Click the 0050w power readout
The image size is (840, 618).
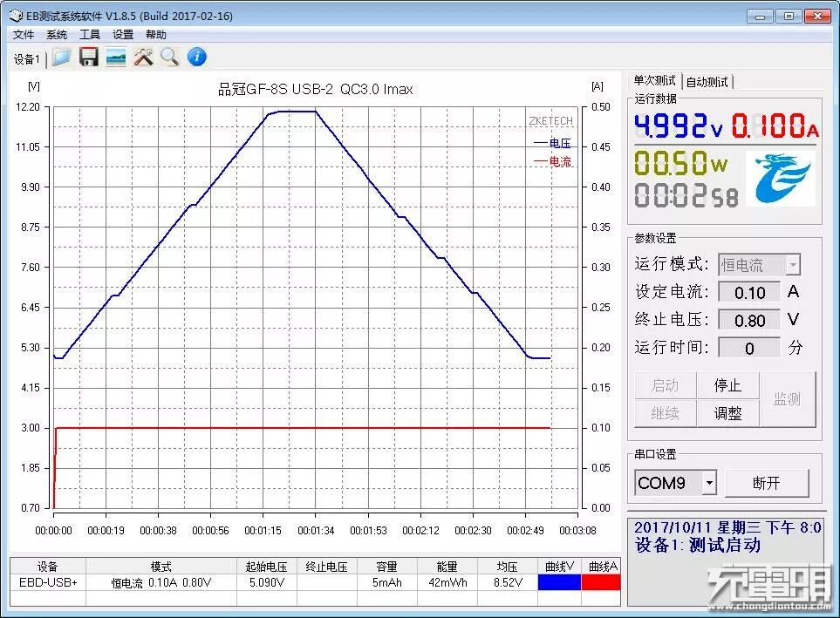tap(680, 163)
